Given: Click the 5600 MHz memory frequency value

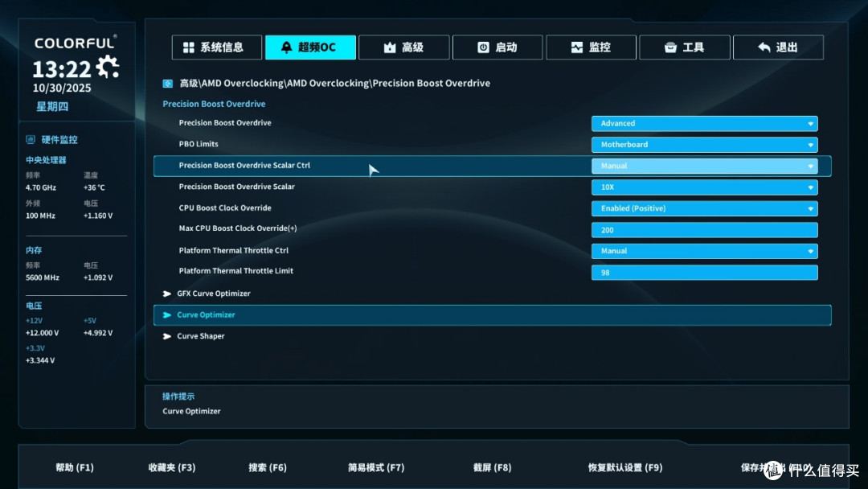Looking at the screenshot, I should coord(42,277).
